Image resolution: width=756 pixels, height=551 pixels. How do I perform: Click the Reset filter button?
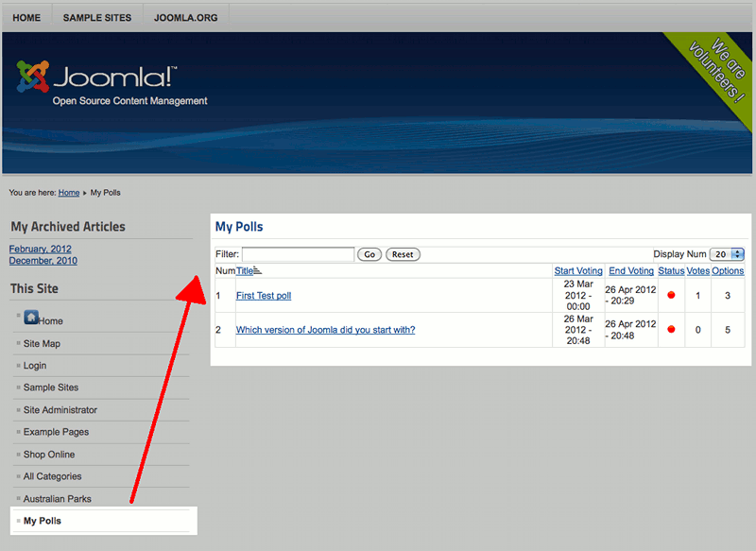coord(403,254)
